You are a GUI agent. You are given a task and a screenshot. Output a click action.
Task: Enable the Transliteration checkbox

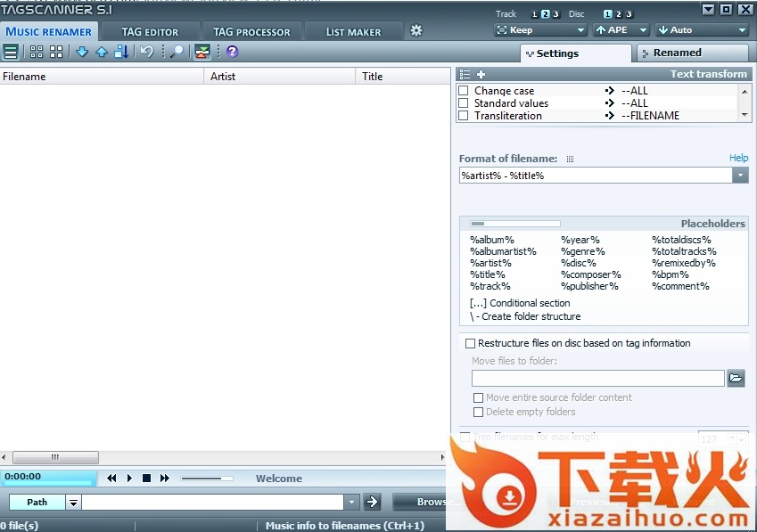(x=464, y=116)
